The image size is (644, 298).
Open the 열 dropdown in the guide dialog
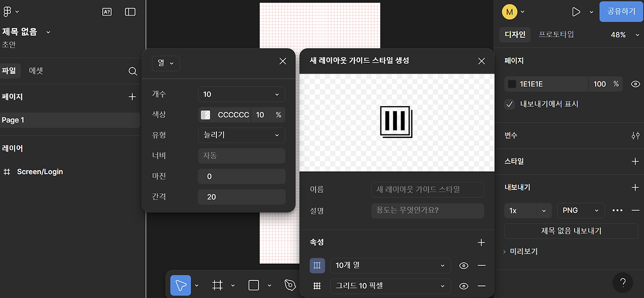tap(166, 63)
